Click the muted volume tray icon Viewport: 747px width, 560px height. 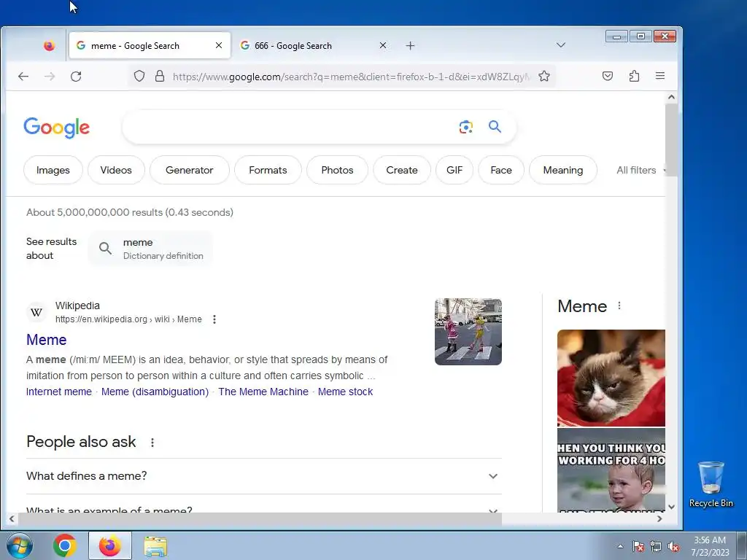tap(673, 547)
